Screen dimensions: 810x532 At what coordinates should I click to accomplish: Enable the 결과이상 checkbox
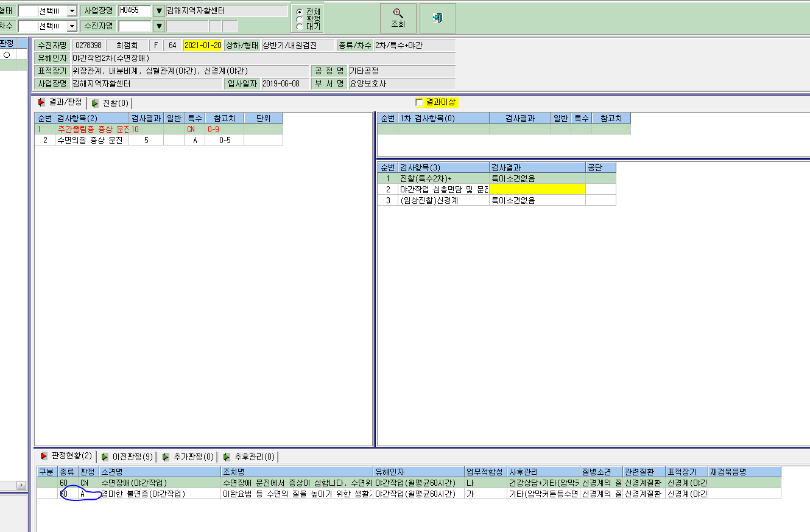[x=419, y=102]
